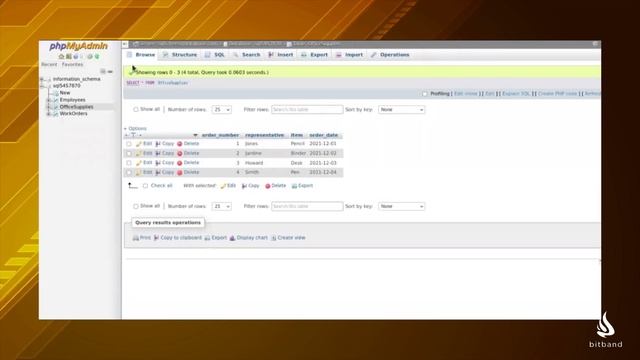Viewport: 640px width, 360px height.
Task: Expand the information_schema database node
Action: [42, 79]
